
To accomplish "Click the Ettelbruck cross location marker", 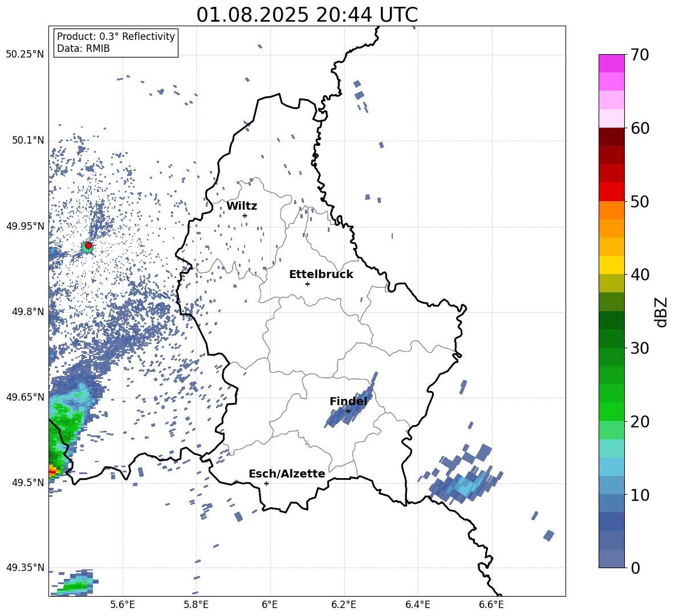I will point(307,284).
